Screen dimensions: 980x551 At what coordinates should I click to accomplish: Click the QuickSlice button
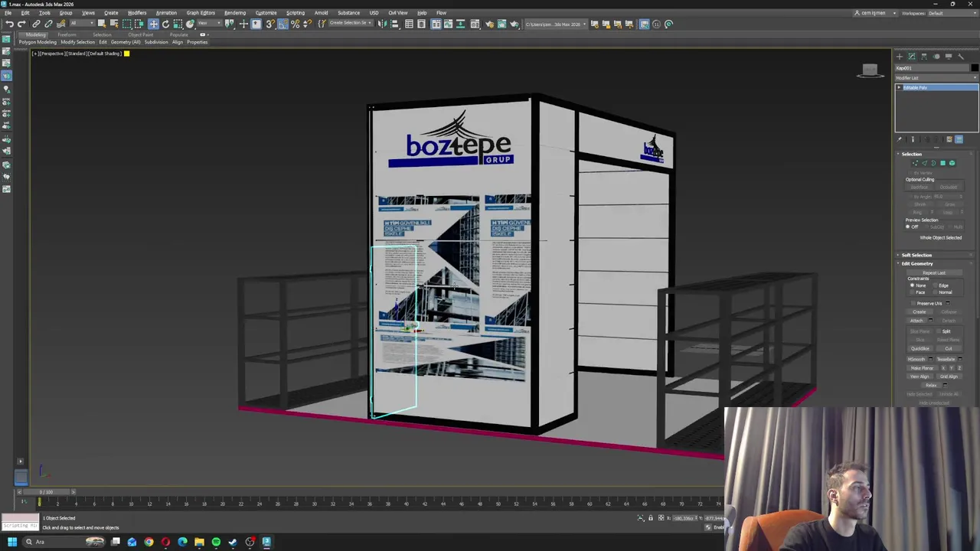click(920, 348)
